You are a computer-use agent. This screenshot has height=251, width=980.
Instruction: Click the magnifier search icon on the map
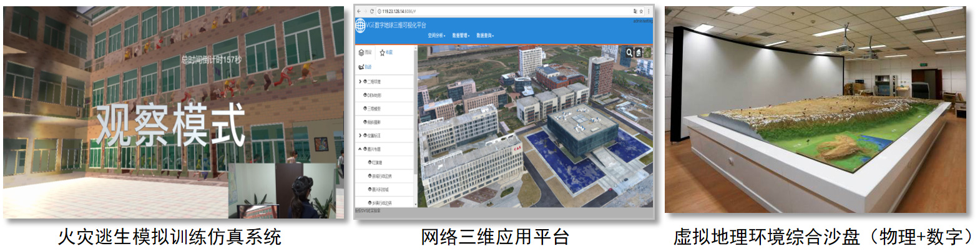[629, 53]
